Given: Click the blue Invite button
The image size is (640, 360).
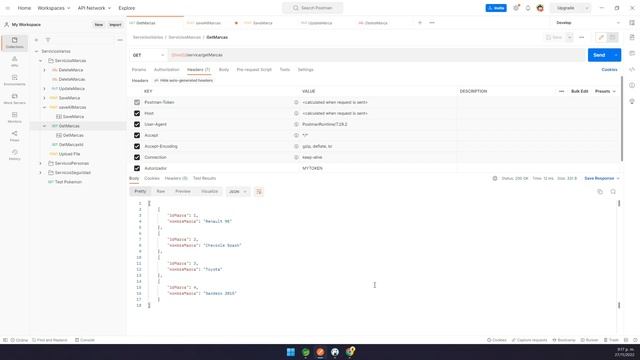Looking at the screenshot, I should 496,8.
